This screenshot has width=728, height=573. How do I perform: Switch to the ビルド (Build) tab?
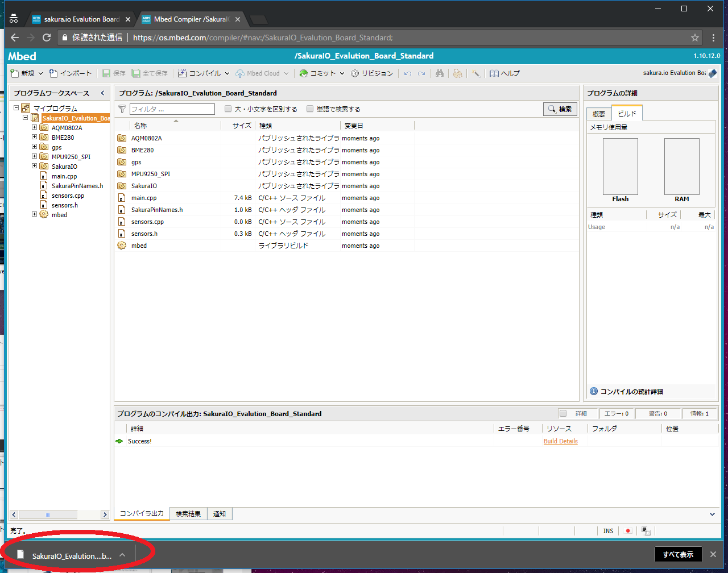(x=627, y=113)
